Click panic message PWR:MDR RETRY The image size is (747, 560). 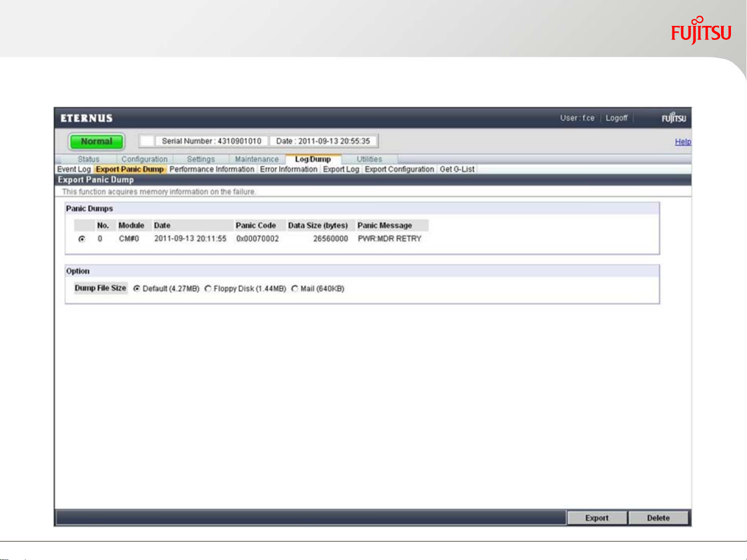[390, 239]
